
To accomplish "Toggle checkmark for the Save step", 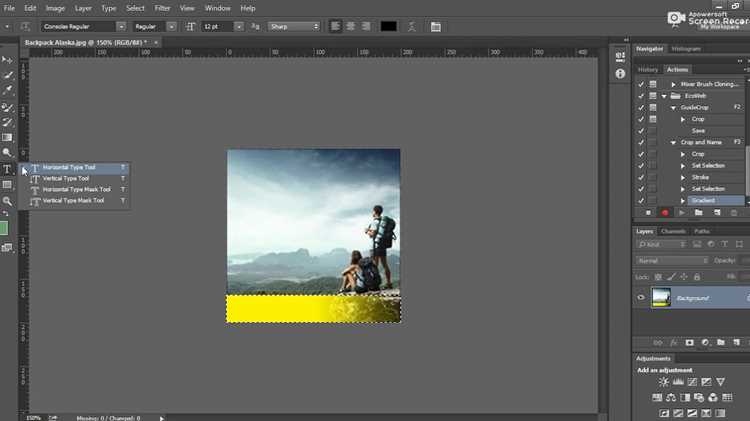I will click(x=641, y=131).
